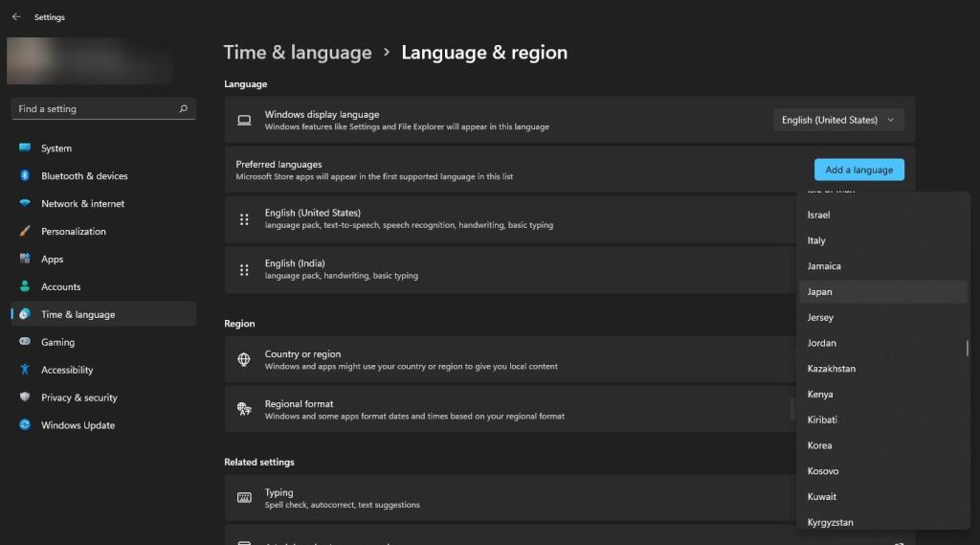
Task: Click drag handle for English (United States)
Action: click(244, 219)
